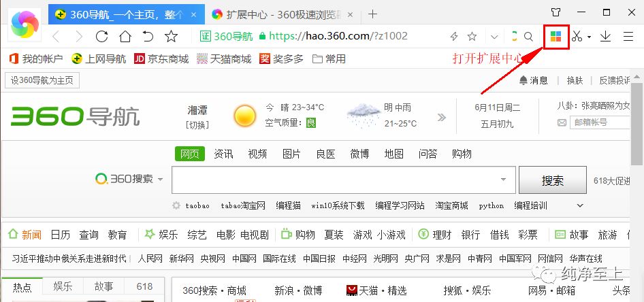
Task: Select the 网页 search tab
Action: point(190,154)
